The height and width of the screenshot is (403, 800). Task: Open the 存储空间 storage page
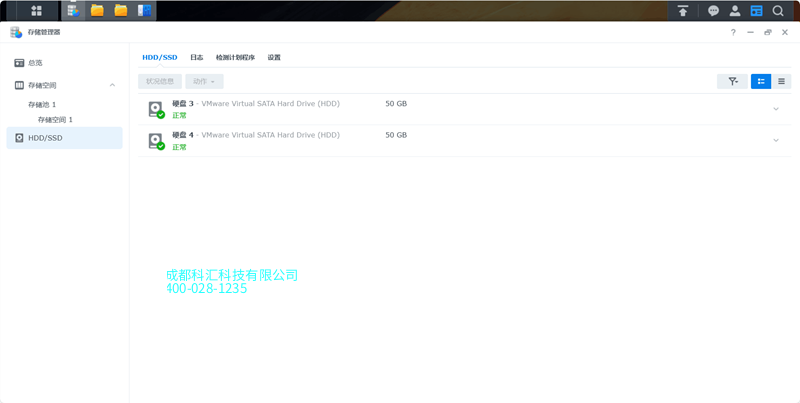point(42,85)
